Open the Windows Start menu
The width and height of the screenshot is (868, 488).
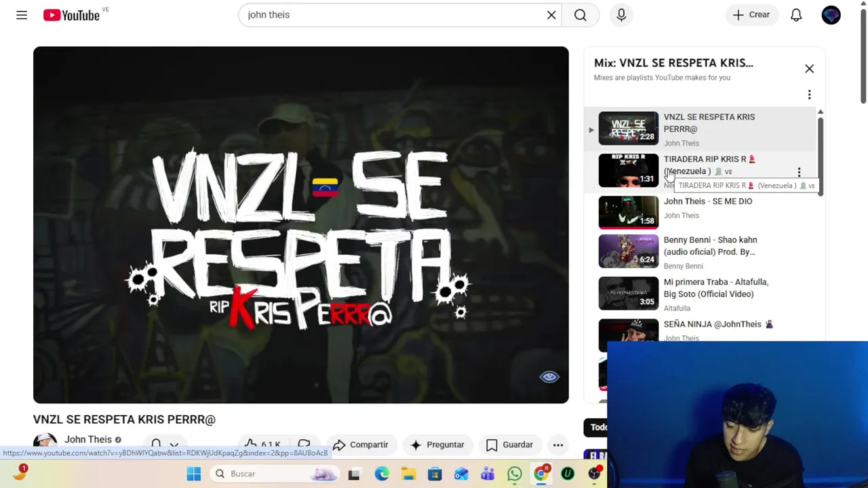[194, 474]
